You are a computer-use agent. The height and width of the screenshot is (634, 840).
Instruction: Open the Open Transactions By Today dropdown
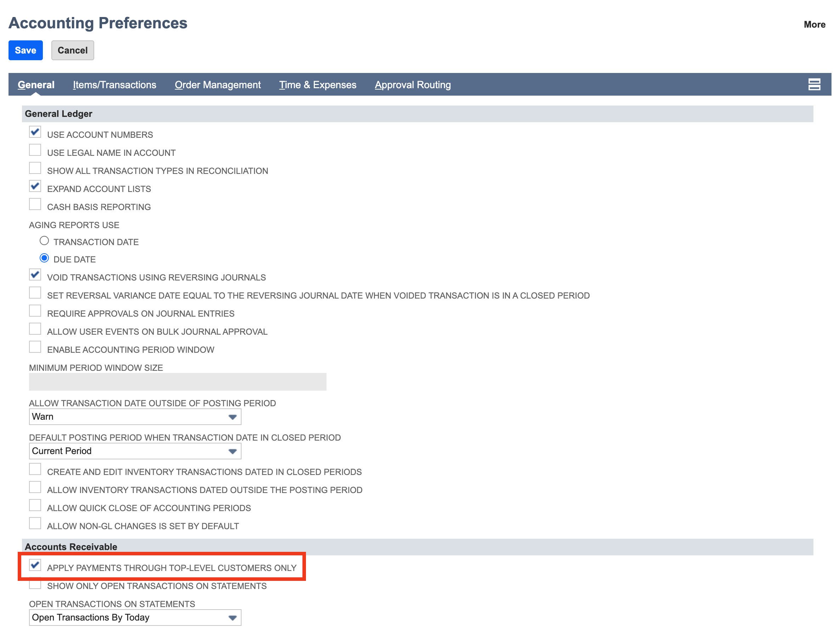click(232, 617)
